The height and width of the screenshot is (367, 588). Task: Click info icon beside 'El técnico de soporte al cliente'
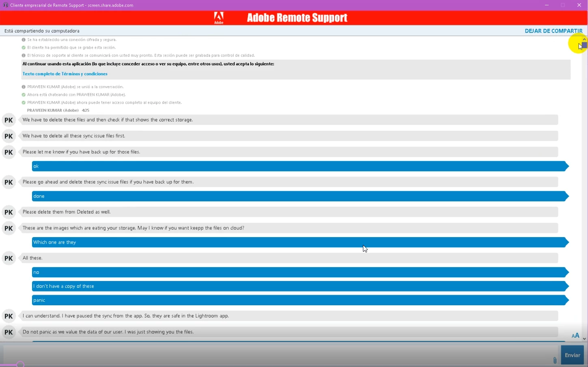pyautogui.click(x=24, y=55)
